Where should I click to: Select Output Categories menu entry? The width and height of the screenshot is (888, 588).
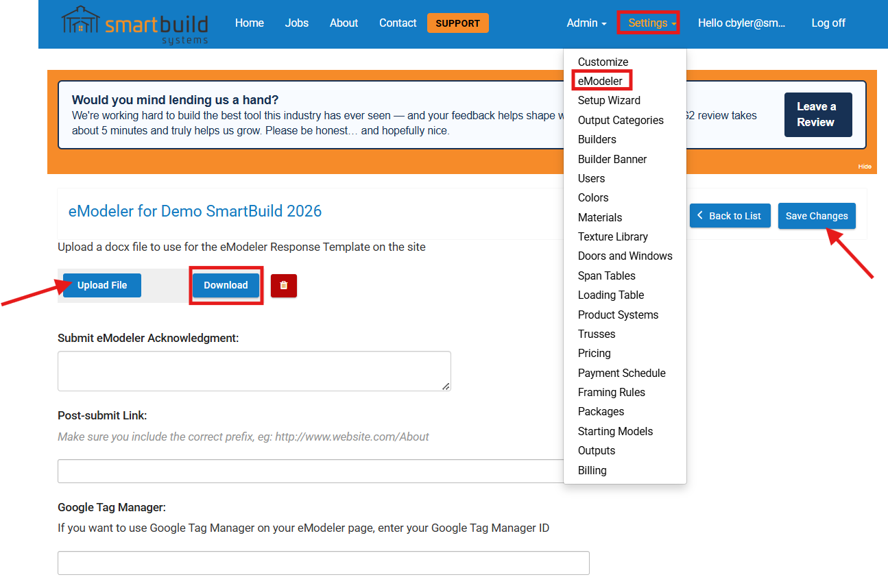pos(621,120)
